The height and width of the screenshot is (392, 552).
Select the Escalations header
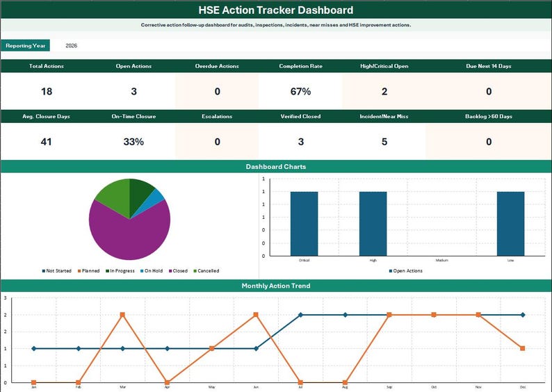pyautogui.click(x=217, y=116)
